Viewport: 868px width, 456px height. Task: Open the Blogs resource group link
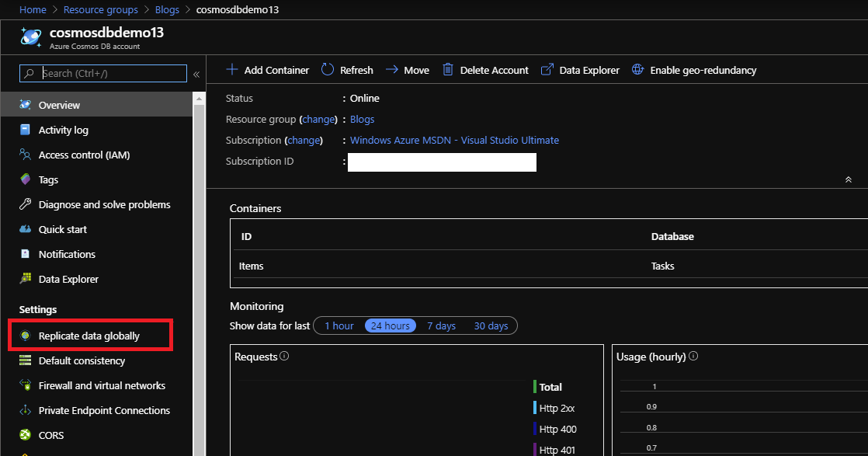point(362,119)
